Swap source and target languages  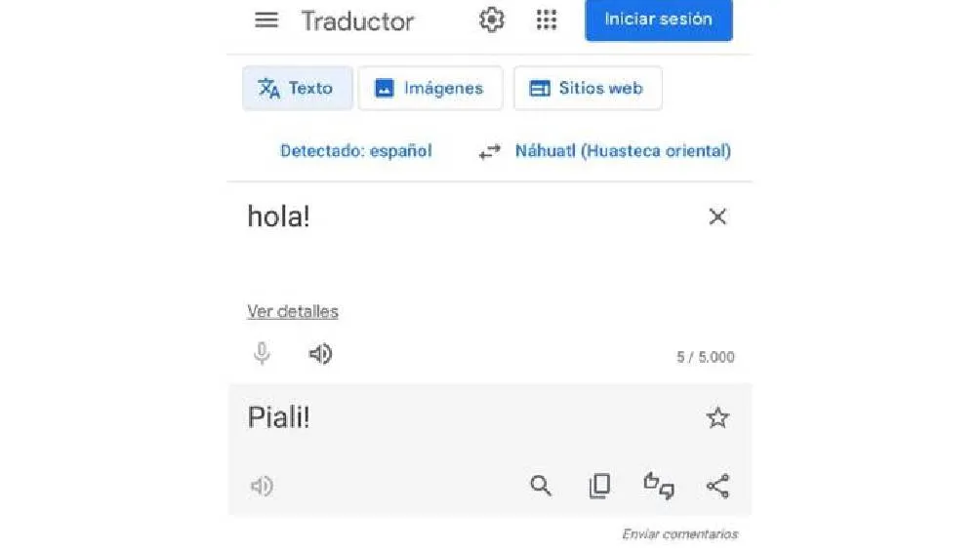point(489,152)
